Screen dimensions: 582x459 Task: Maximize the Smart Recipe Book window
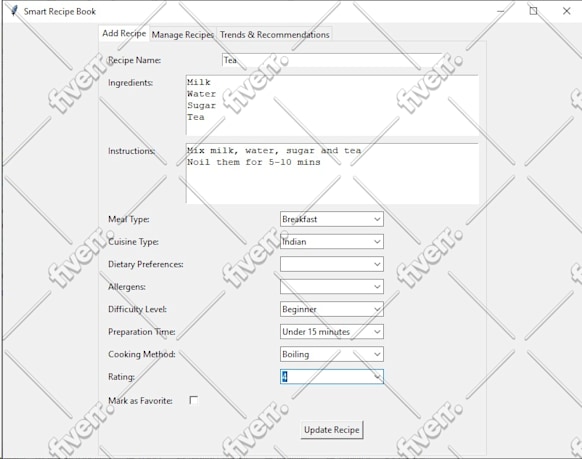click(x=533, y=11)
